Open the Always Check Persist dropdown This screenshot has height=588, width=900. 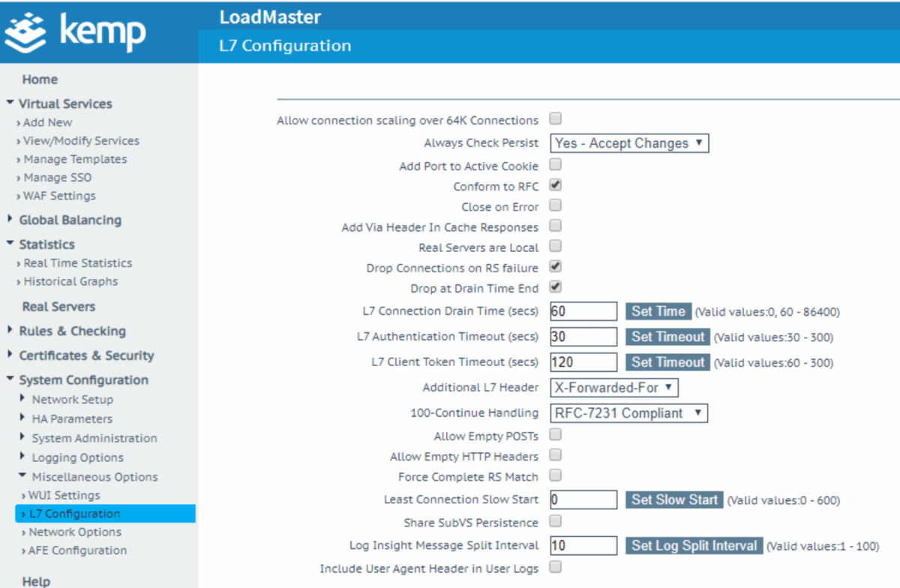tap(628, 142)
